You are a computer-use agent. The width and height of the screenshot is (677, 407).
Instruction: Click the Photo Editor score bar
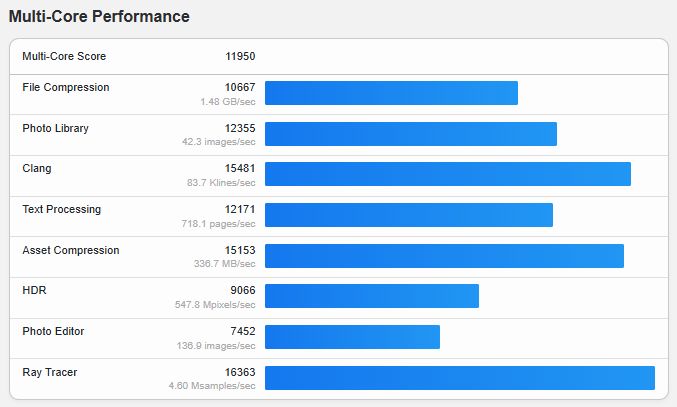[352, 337]
